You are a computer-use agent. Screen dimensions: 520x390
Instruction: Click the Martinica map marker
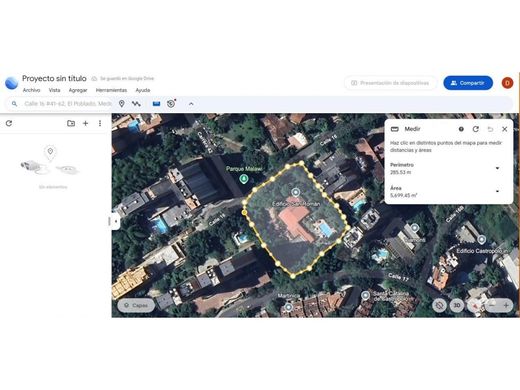pyautogui.click(x=289, y=307)
